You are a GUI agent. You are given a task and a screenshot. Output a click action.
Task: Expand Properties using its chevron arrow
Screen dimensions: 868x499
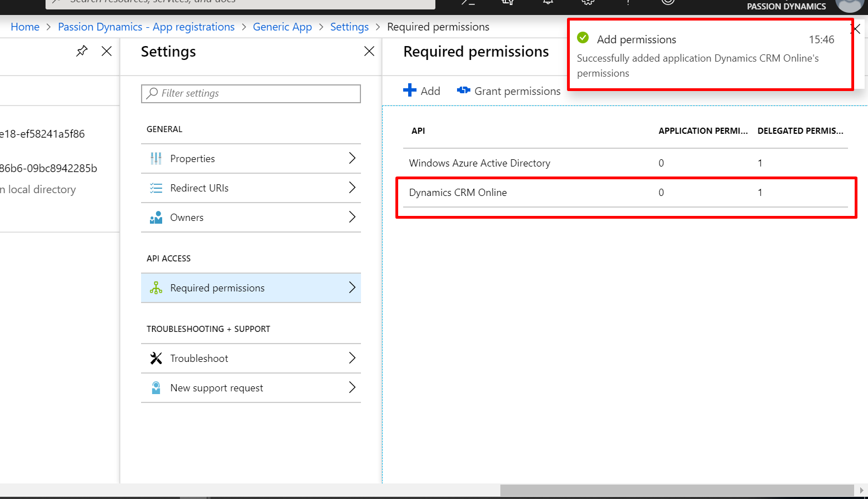[x=352, y=158]
